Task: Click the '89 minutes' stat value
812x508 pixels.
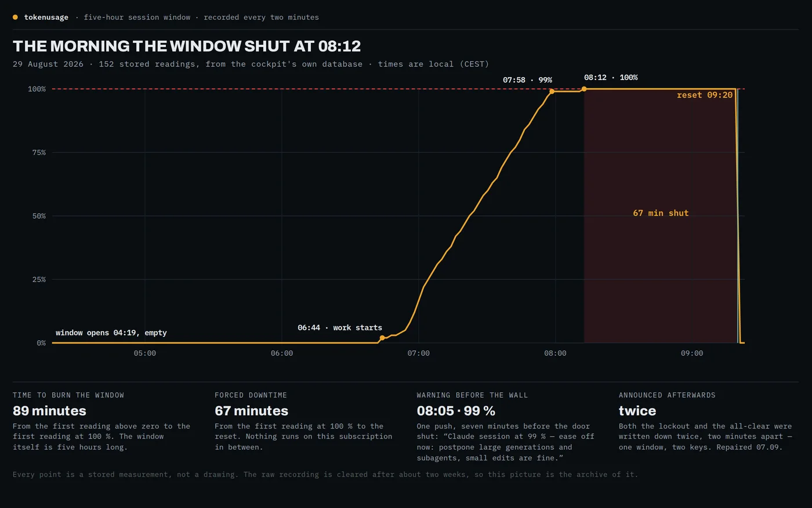Action: 49,410
